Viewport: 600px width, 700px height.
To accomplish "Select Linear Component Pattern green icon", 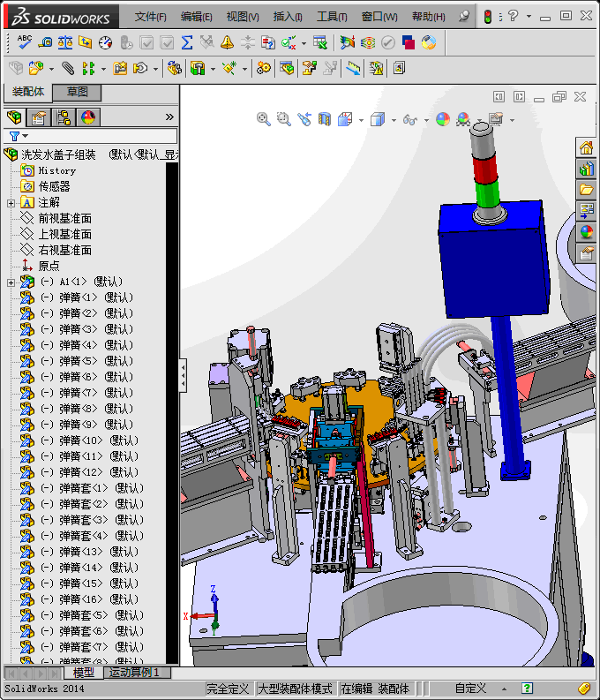I will pos(88,68).
